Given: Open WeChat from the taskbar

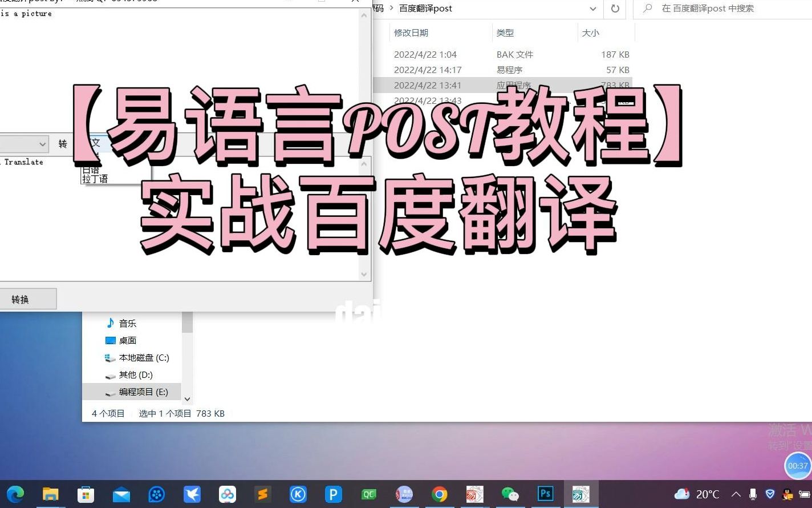Looking at the screenshot, I should tap(510, 494).
